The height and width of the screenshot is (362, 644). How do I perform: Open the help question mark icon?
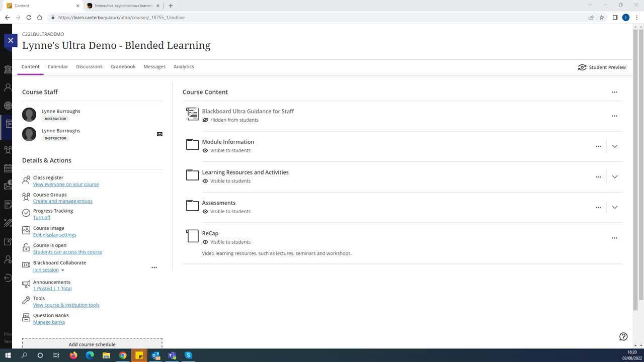click(x=623, y=337)
